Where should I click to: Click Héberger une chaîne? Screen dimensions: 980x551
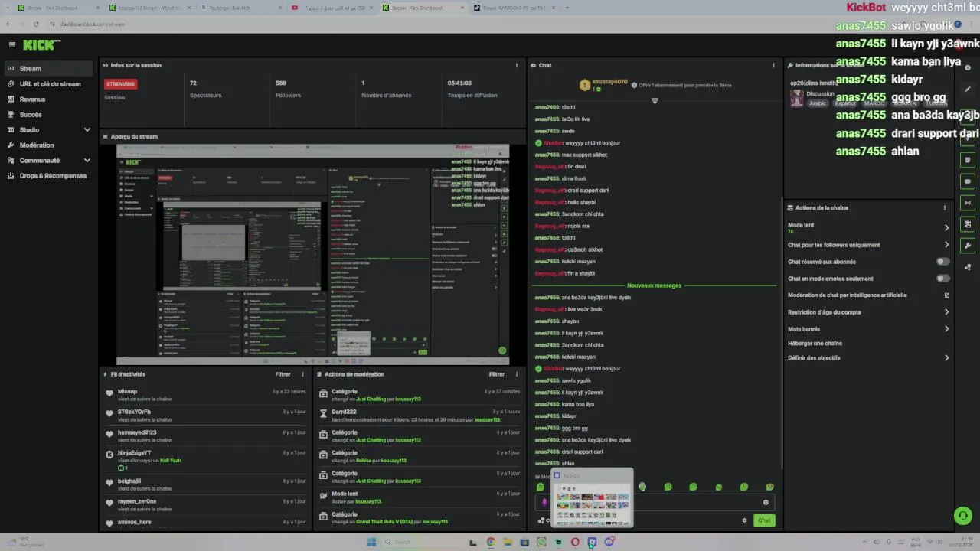click(x=815, y=344)
